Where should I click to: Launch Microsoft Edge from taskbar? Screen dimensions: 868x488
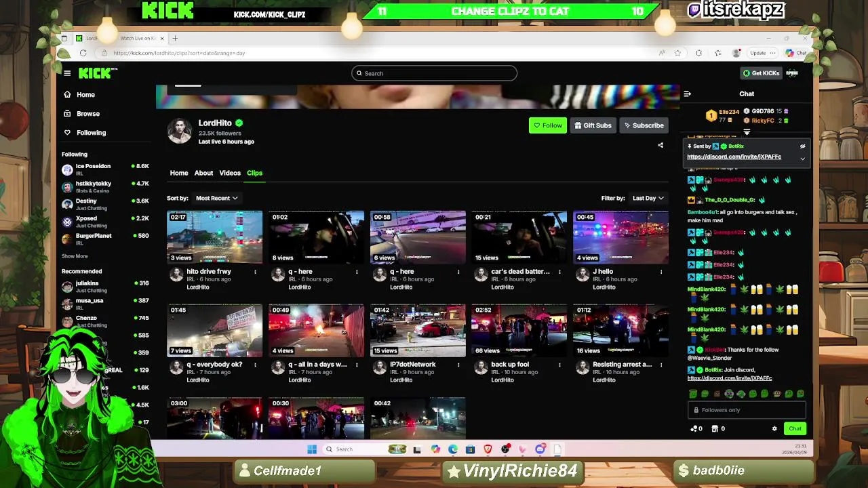tap(452, 449)
